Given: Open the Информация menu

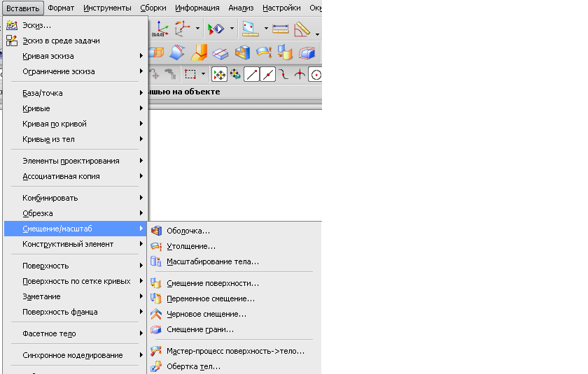Looking at the screenshot, I should coord(197,8).
